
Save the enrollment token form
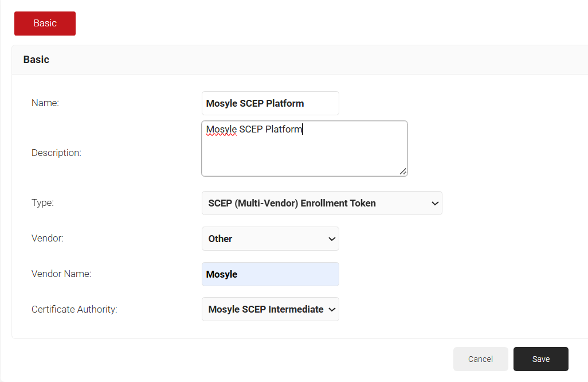coord(540,359)
